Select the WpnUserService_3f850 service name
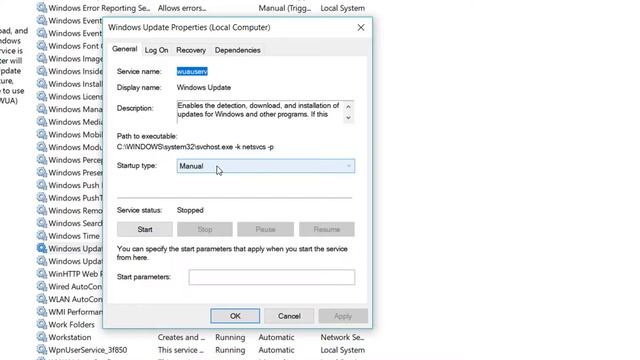The image size is (640, 360). point(88,350)
